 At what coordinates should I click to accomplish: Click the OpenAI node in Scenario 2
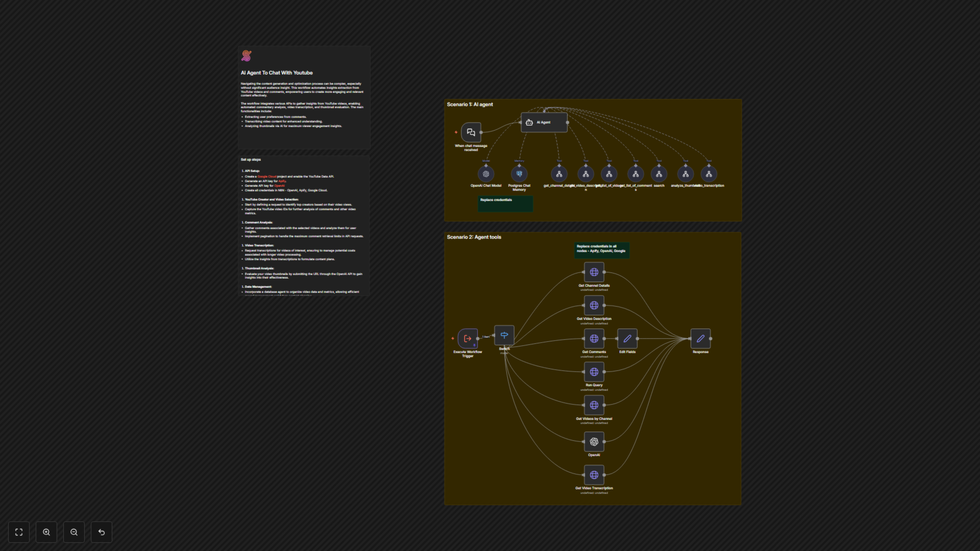click(593, 442)
